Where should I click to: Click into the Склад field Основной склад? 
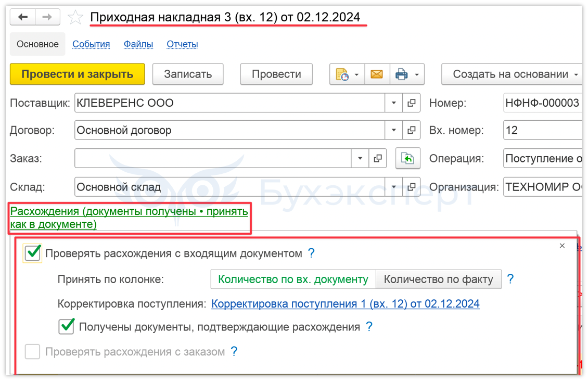[230, 187]
